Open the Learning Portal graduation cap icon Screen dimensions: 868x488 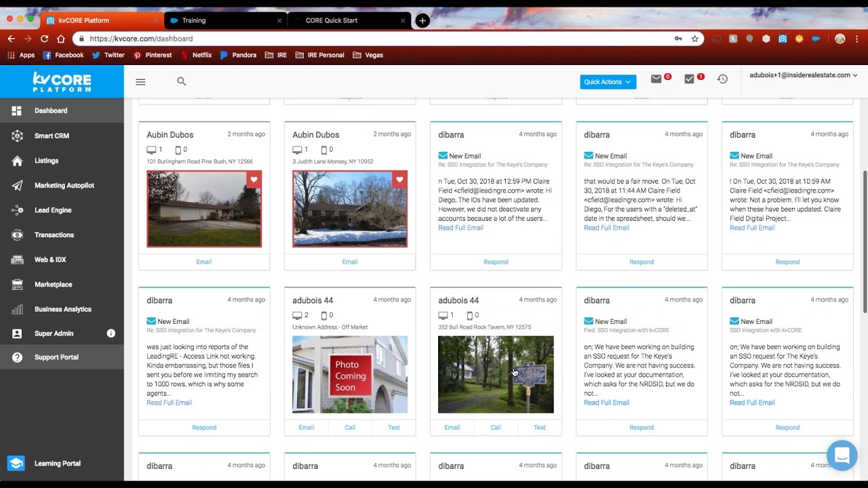click(16, 464)
